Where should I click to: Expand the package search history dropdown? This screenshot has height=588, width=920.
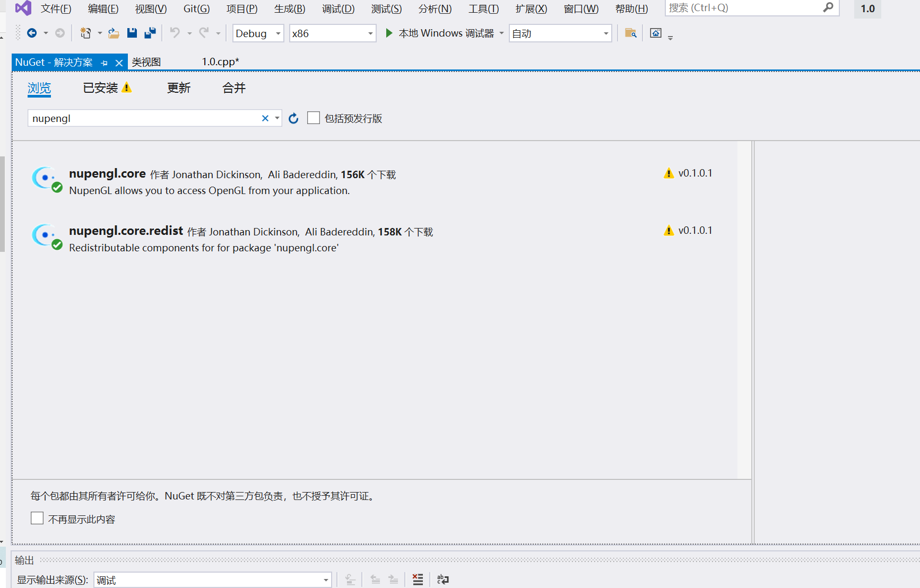(277, 118)
